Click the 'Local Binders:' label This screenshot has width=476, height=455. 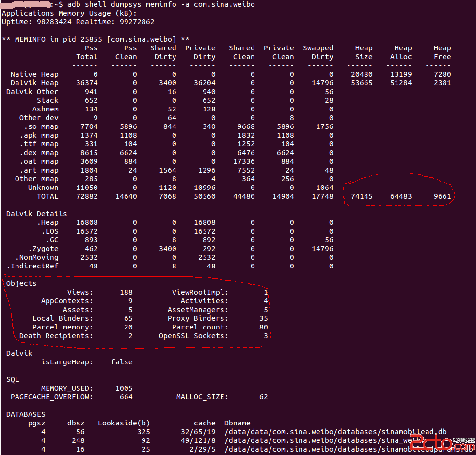63,319
